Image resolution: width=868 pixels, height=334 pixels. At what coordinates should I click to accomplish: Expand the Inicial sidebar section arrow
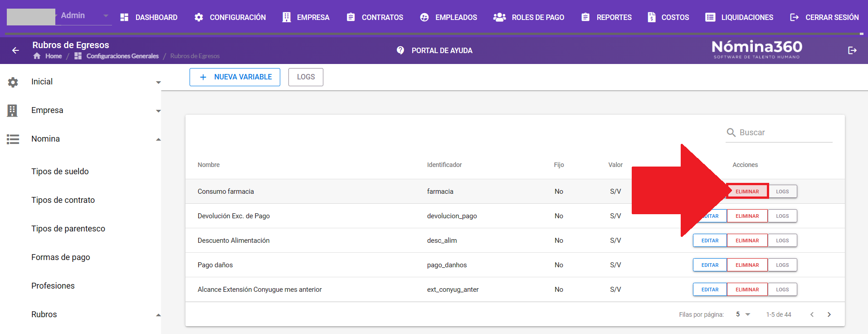158,83
